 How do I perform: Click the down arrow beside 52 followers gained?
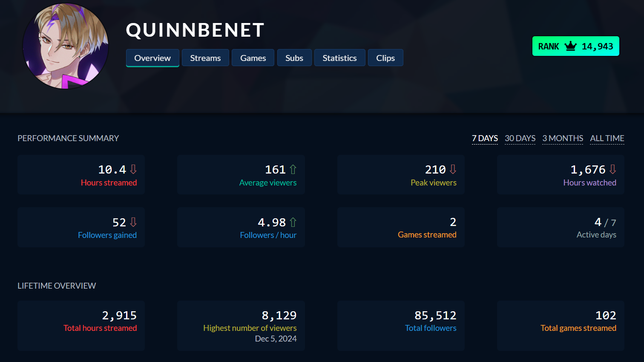coord(133,222)
